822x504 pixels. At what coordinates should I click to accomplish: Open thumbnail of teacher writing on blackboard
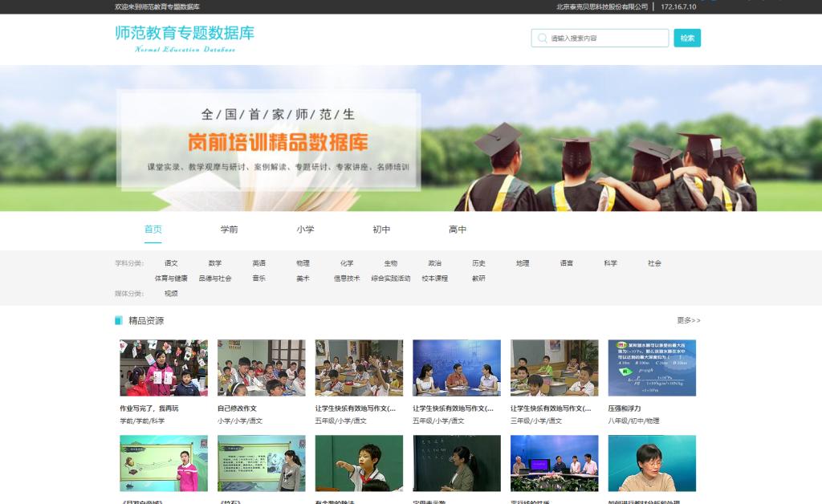[457, 463]
